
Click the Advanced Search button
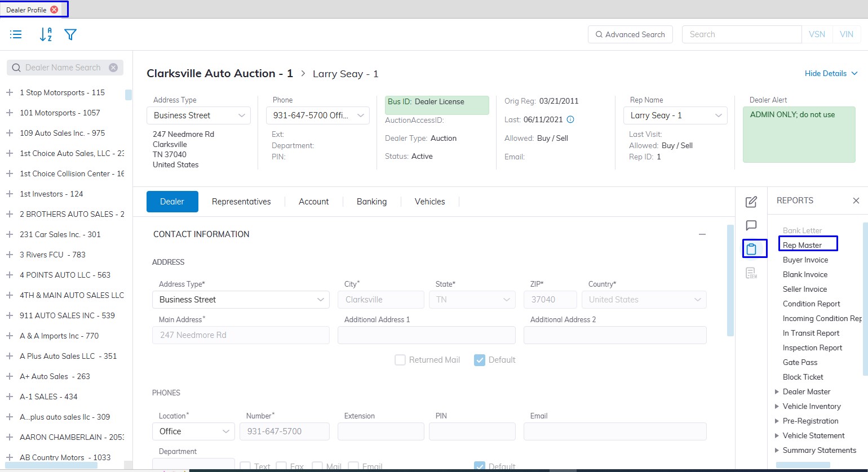(630, 34)
